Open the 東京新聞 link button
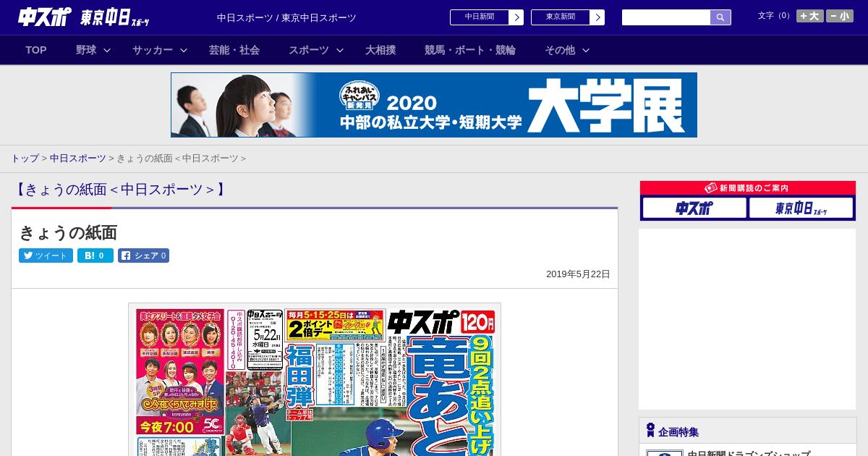Viewport: 868px width, 456px height. (561, 17)
